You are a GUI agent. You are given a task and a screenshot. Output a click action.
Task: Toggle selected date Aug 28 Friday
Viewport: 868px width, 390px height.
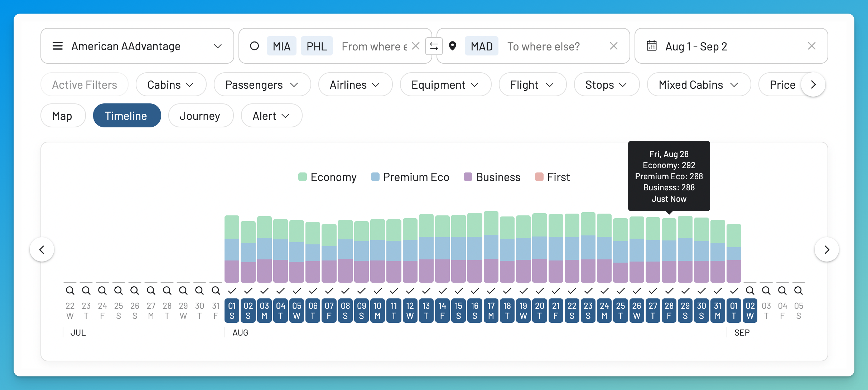(669, 311)
